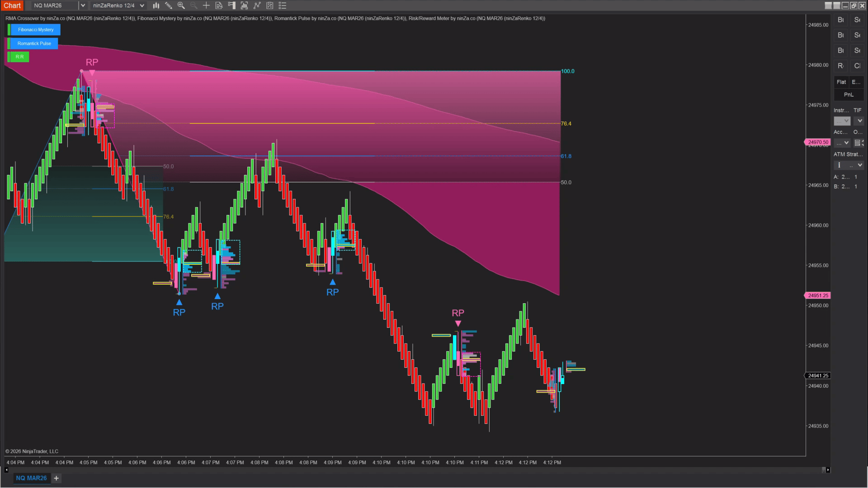This screenshot has height=488, width=868.
Task: Open the bar style chart icon
Action: point(156,5)
